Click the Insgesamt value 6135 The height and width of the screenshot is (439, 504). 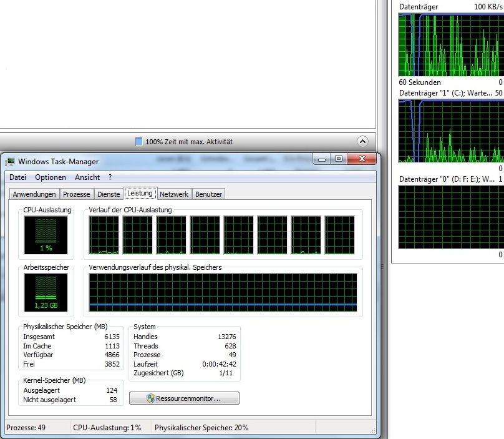112,337
